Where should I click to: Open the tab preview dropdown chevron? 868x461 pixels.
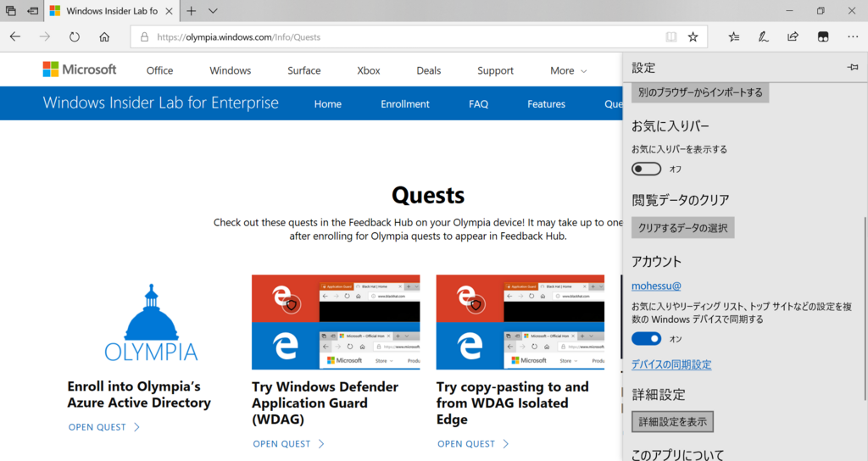point(213,10)
